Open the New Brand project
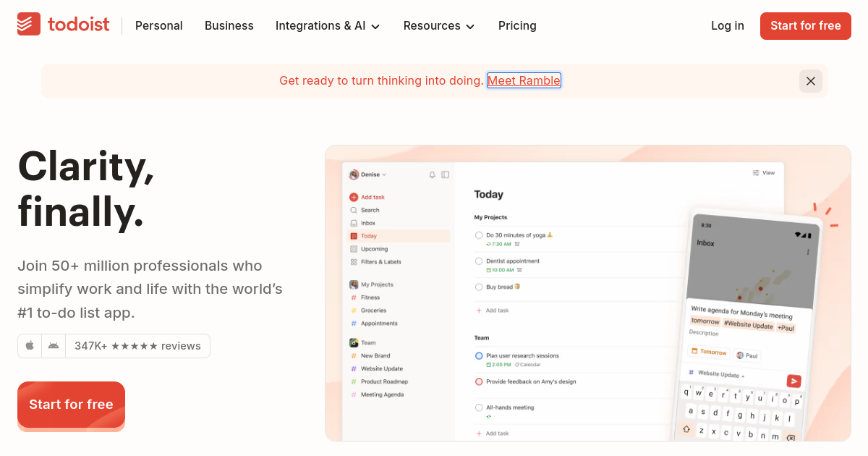Viewport: 868px width, 456px height. pos(370,355)
